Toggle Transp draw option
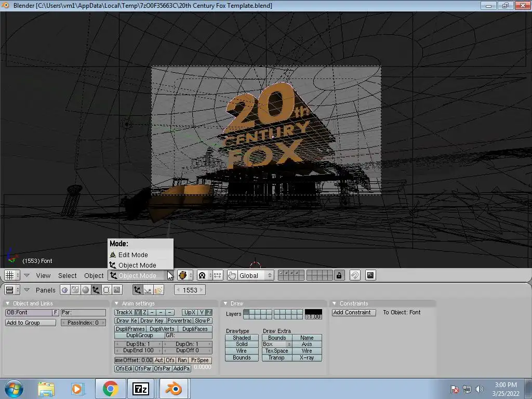Image resolution: width=532 pixels, height=399 pixels. click(x=276, y=357)
